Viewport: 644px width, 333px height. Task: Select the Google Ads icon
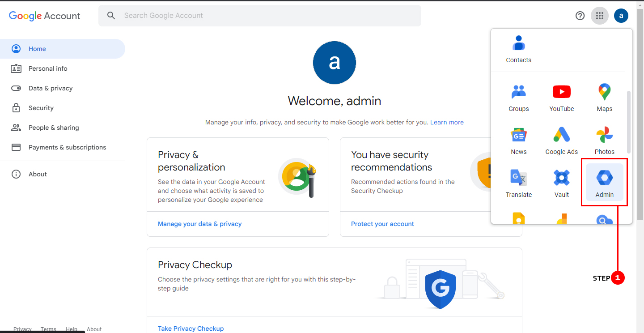click(x=561, y=140)
